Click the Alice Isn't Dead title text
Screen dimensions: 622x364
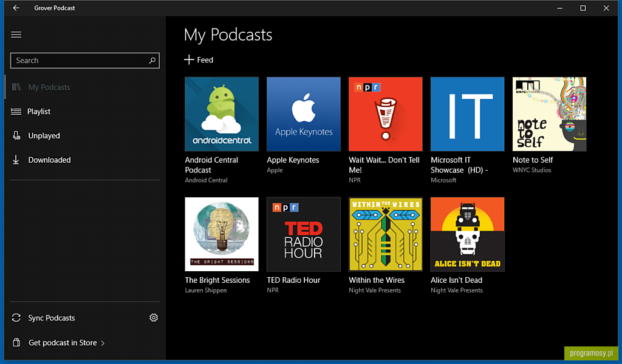pyautogui.click(x=457, y=280)
